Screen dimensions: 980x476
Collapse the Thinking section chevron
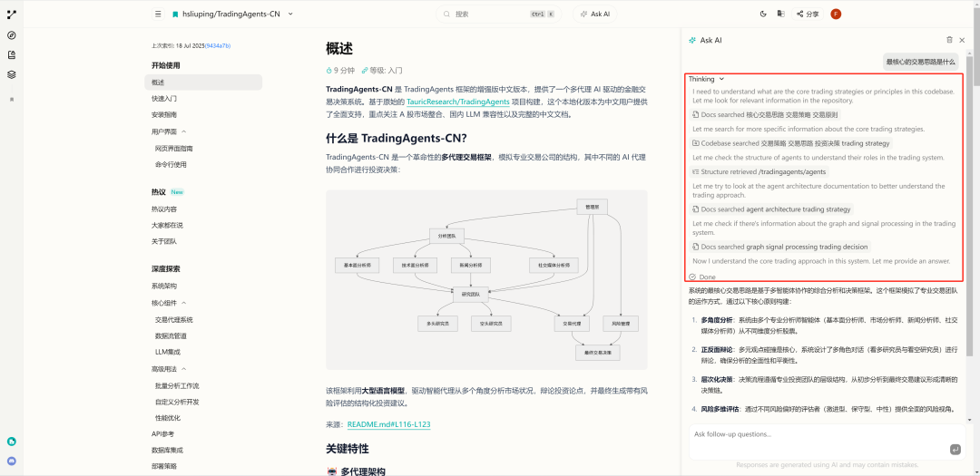[722, 80]
